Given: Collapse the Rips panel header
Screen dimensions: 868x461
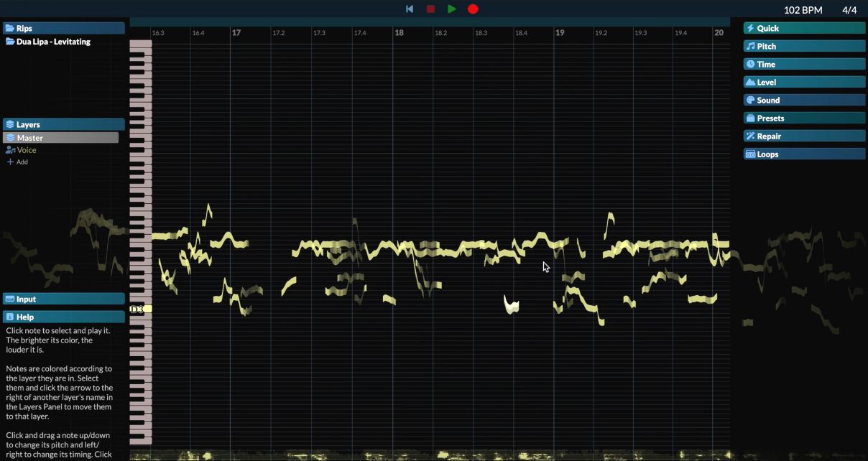Looking at the screenshot, I should pos(63,28).
